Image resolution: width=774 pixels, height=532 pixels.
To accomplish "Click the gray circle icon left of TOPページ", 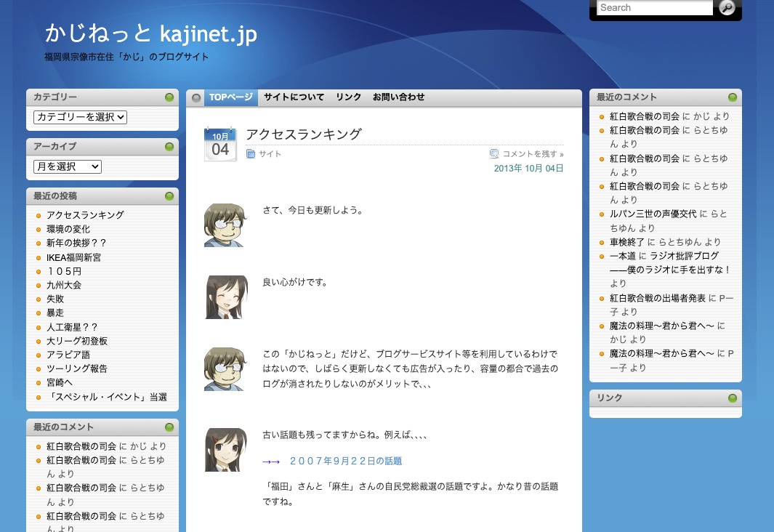I will coord(195,98).
